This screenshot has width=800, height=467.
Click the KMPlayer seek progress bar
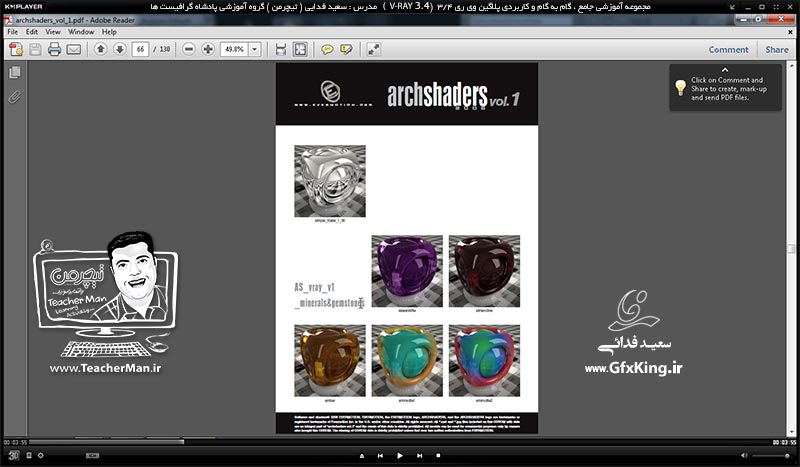[x=401, y=442]
